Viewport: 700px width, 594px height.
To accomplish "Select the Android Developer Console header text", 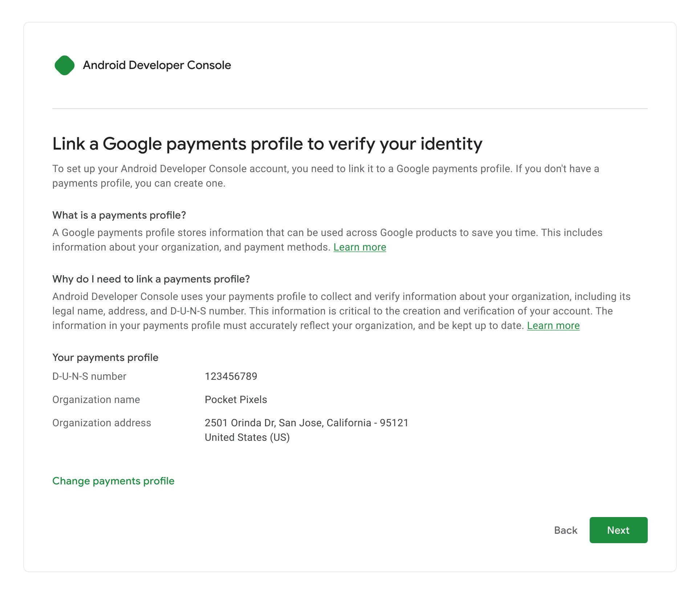I will coord(157,65).
